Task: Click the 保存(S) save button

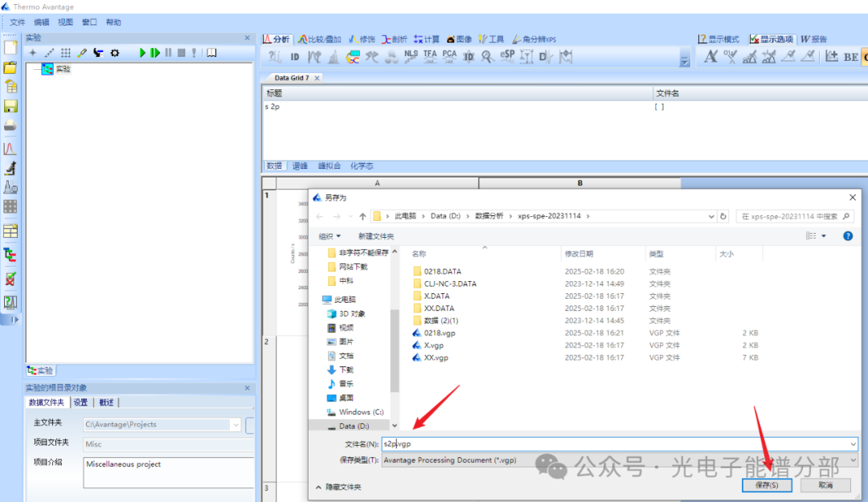Action: pyautogui.click(x=767, y=485)
